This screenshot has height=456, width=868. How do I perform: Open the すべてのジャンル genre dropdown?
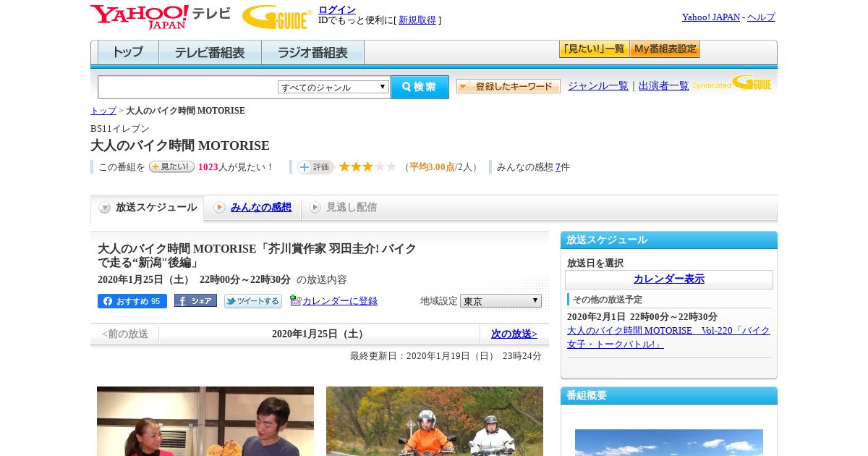point(333,87)
